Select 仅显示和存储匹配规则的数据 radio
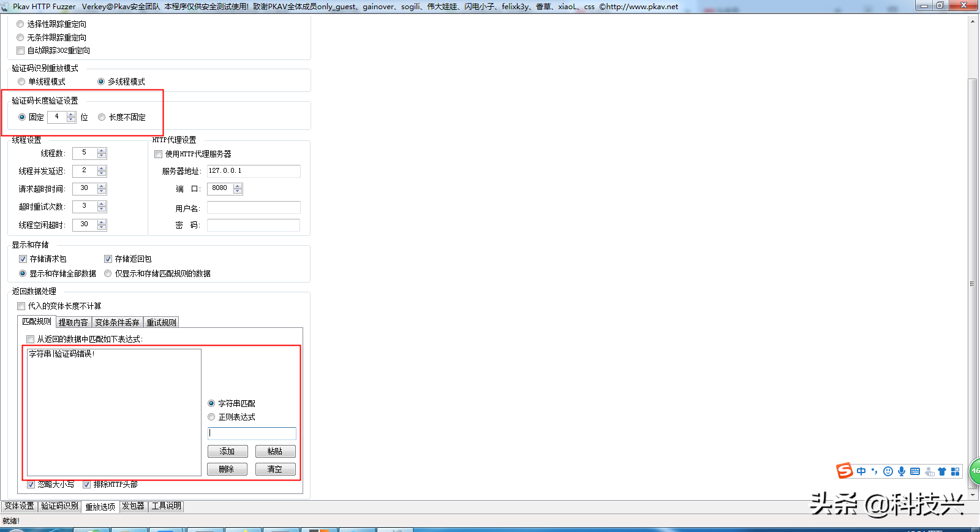Viewport: 980px width, 532px height. tap(108, 273)
